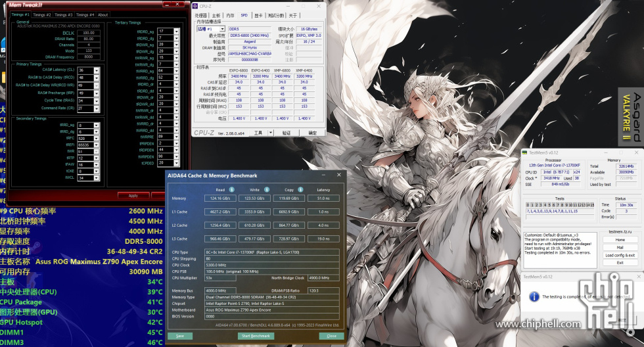Viewport: 644px width, 347px height.
Task: Open the CPU-Z memory slot selector dropdown
Action: (x=222, y=29)
